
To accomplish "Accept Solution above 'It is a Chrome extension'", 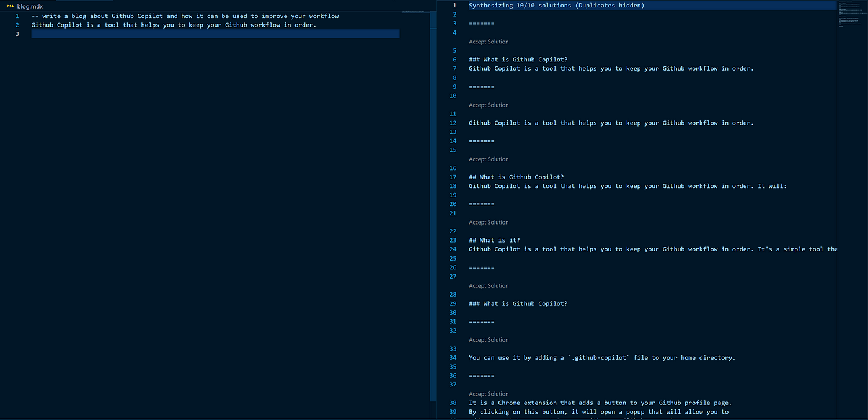I will 489,393.
